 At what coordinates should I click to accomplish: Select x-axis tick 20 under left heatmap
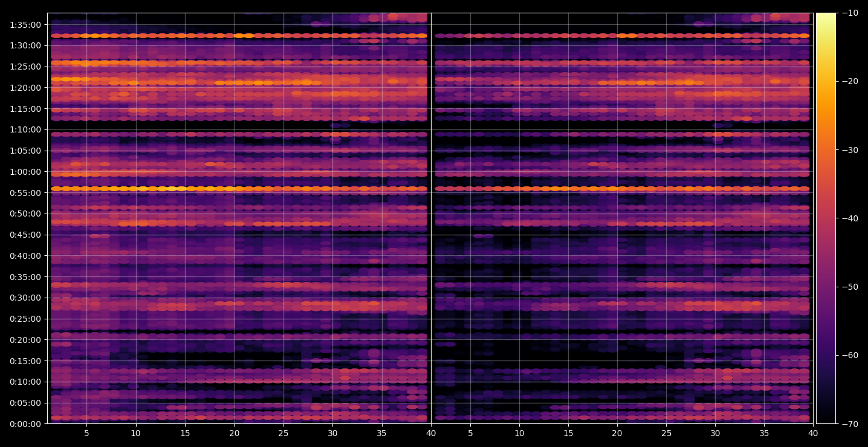click(234, 434)
